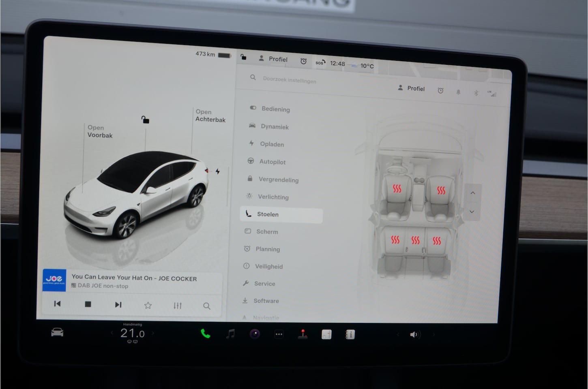
Task: Tap the green phone icon
Action: (206, 334)
